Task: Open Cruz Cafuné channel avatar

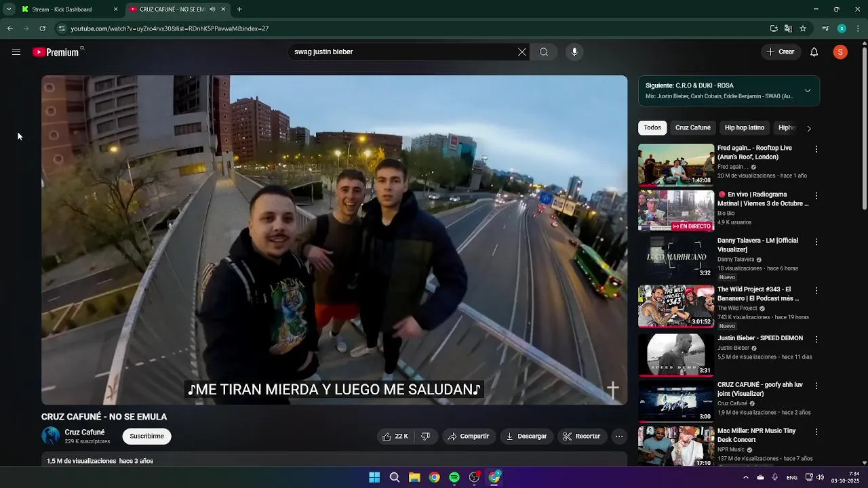Action: coord(51,436)
